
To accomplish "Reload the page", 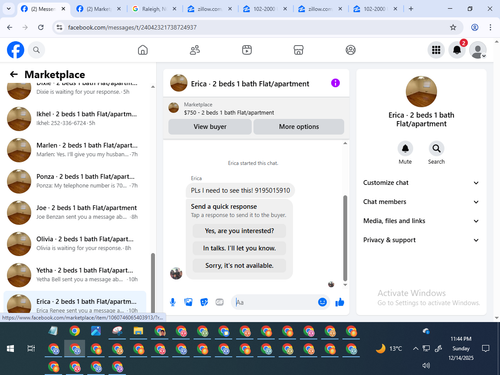I will coord(41,27).
